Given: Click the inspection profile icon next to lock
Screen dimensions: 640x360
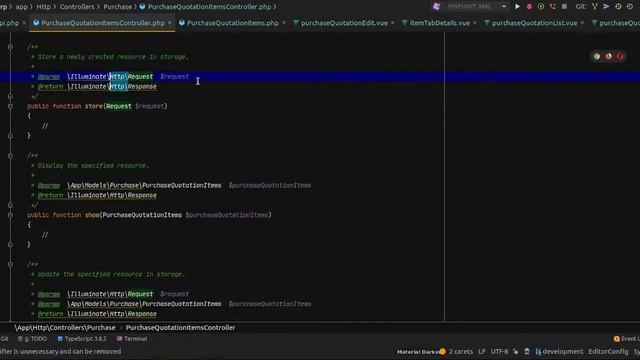Looking at the screenshot, I should click(527, 352).
